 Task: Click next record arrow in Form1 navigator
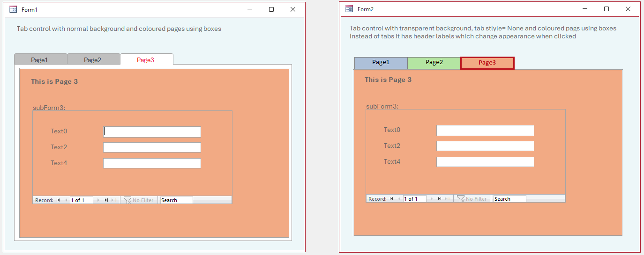tap(98, 200)
